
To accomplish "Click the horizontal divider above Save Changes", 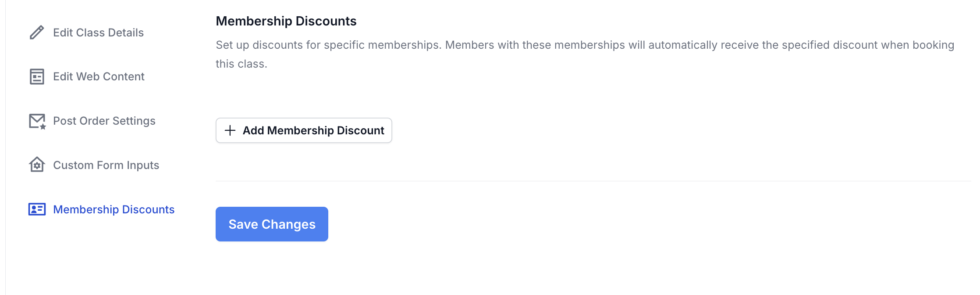I will pos(593,181).
